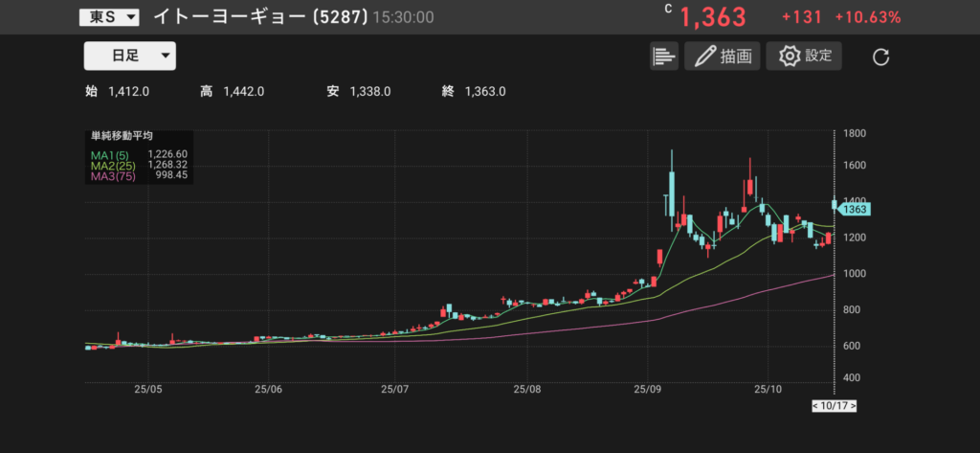Click the 10/17 date cursor label
The image size is (980, 453).
[x=834, y=406]
